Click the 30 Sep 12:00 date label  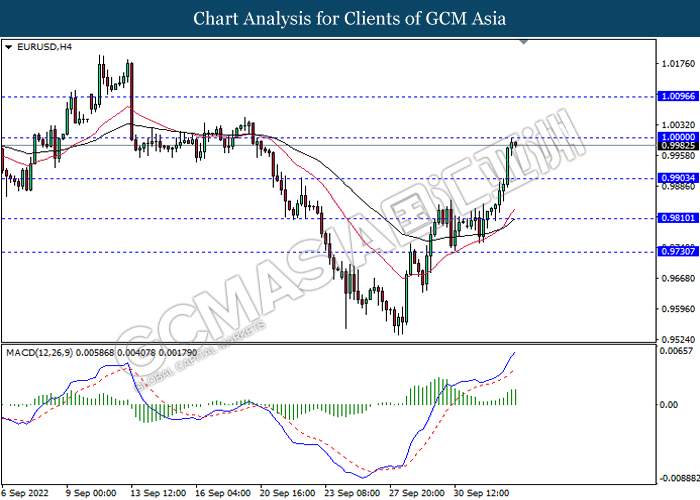[482, 493]
